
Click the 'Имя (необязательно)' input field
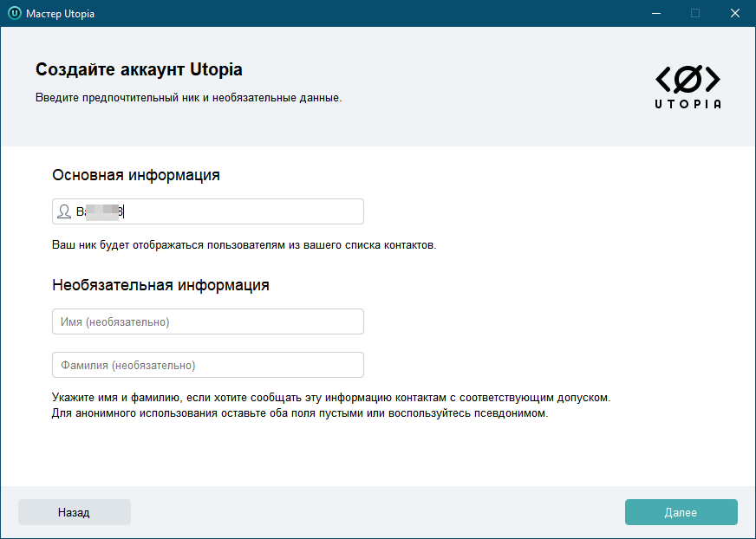tap(208, 321)
